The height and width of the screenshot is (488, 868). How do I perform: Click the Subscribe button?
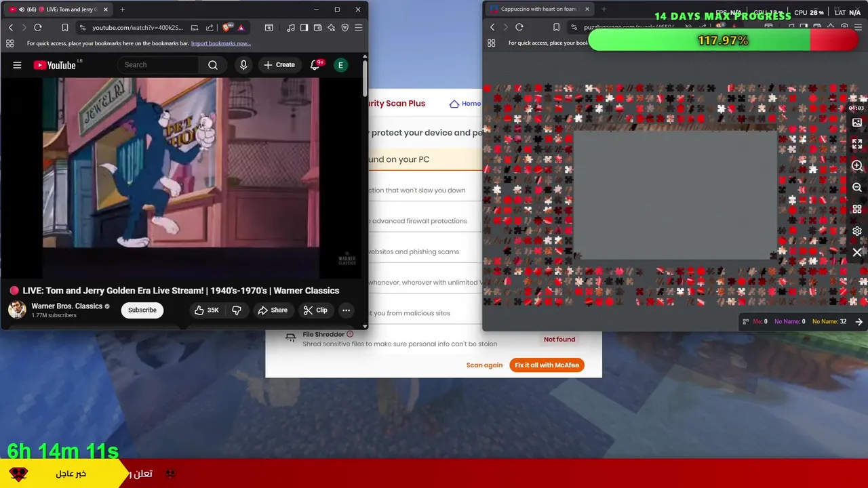point(142,310)
